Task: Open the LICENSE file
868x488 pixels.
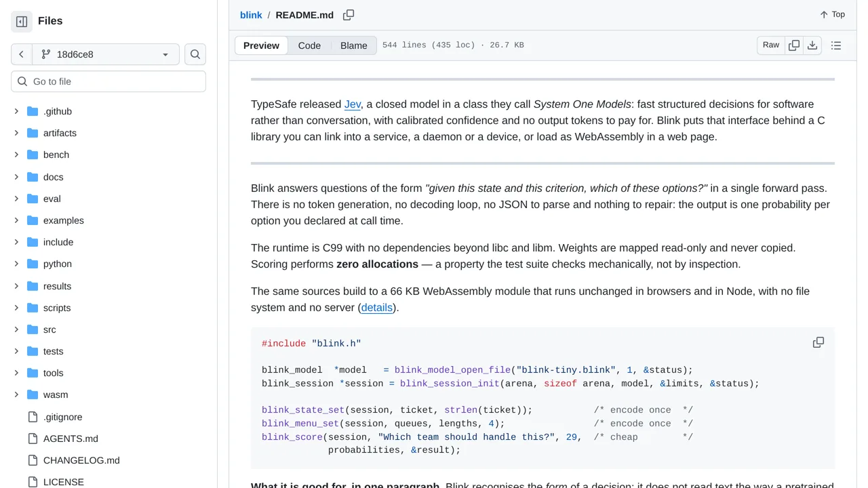Action: click(x=64, y=482)
